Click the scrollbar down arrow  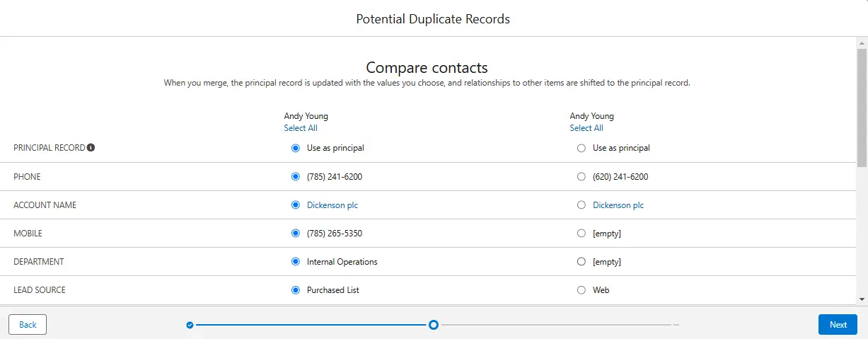click(x=862, y=299)
